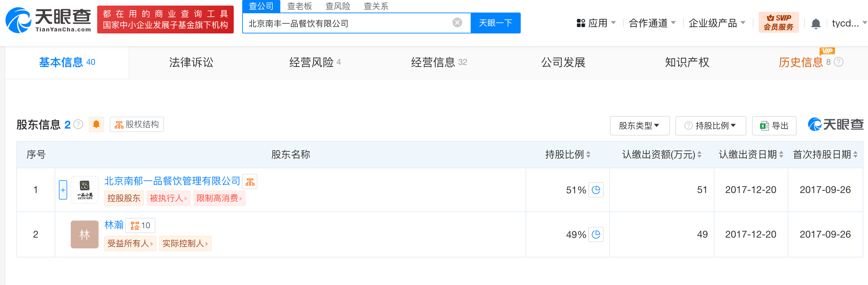This screenshot has width=868, height=285.
Task: Expand the 应用 menu
Action: coord(596,23)
